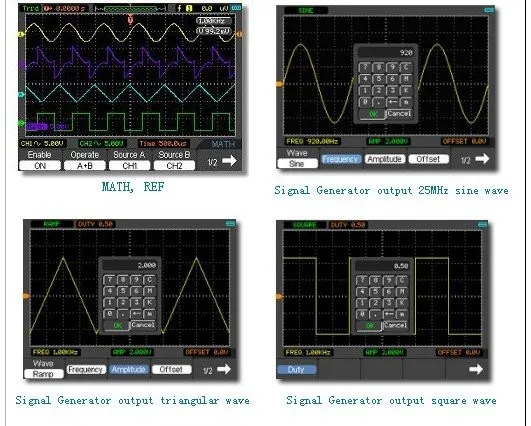Image resolution: width=531 pixels, height=426 pixels.
Task: Click next-page arrow in ramp wave screen
Action: click(224, 369)
